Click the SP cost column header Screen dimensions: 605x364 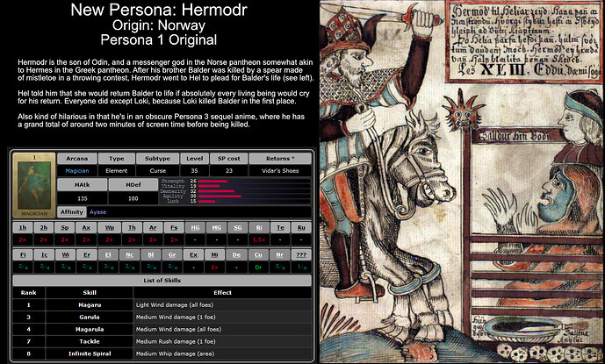[229, 159]
